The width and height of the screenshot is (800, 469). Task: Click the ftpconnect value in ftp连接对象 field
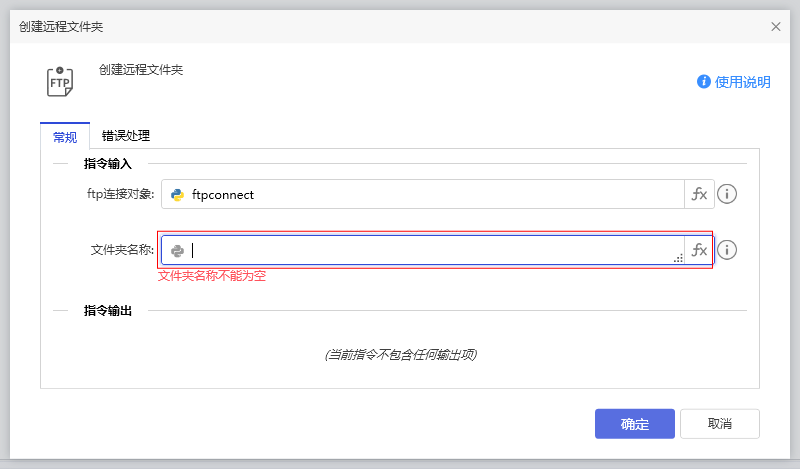tap(223, 195)
